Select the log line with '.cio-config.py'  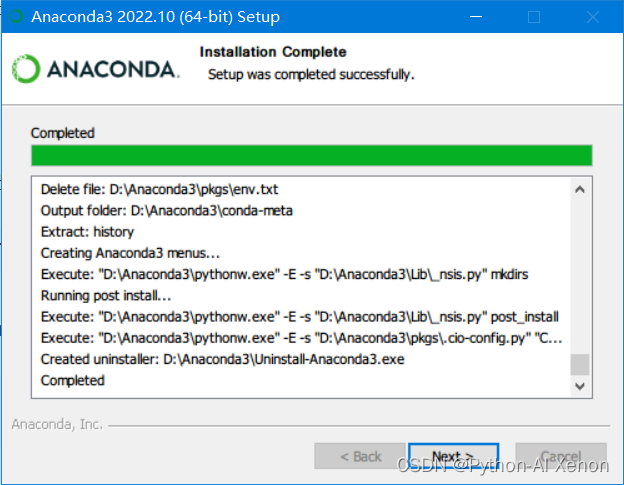pos(301,338)
